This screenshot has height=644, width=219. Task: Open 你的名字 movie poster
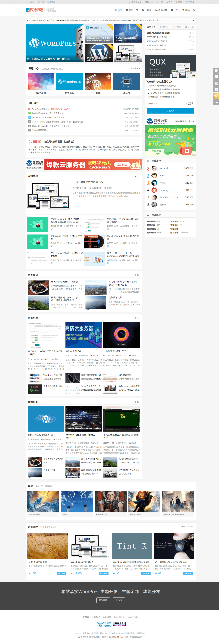pyautogui.click(x=77, y=501)
